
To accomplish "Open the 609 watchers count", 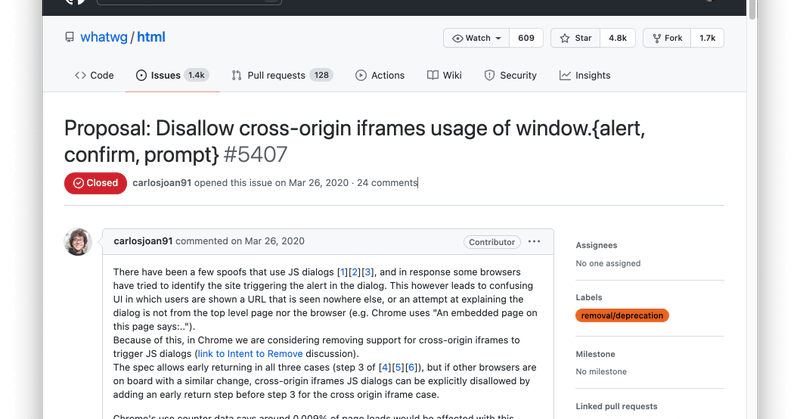I will (526, 38).
